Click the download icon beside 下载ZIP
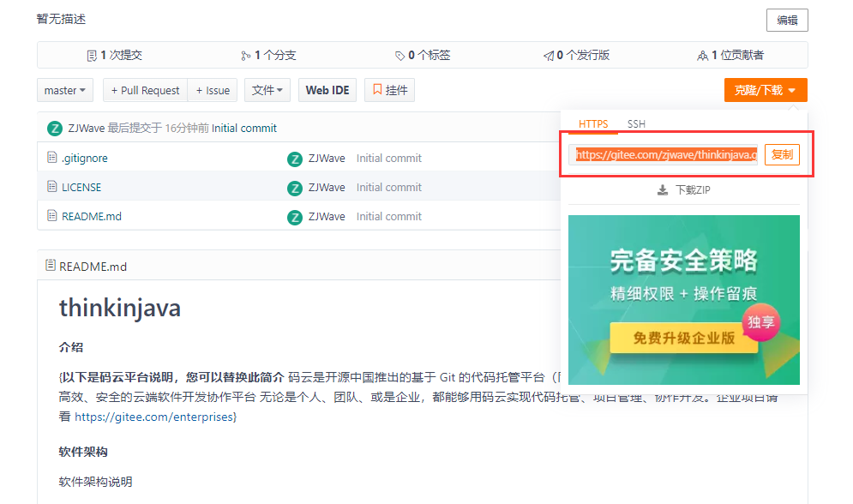The width and height of the screenshot is (853, 504). click(663, 190)
